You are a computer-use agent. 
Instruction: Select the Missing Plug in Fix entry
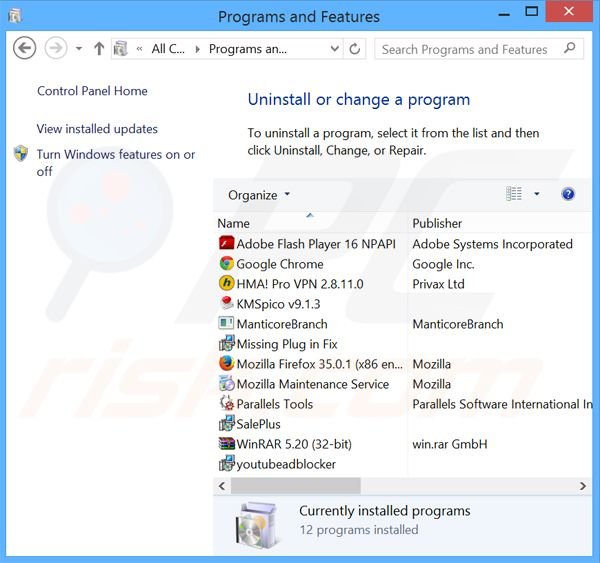coord(287,344)
